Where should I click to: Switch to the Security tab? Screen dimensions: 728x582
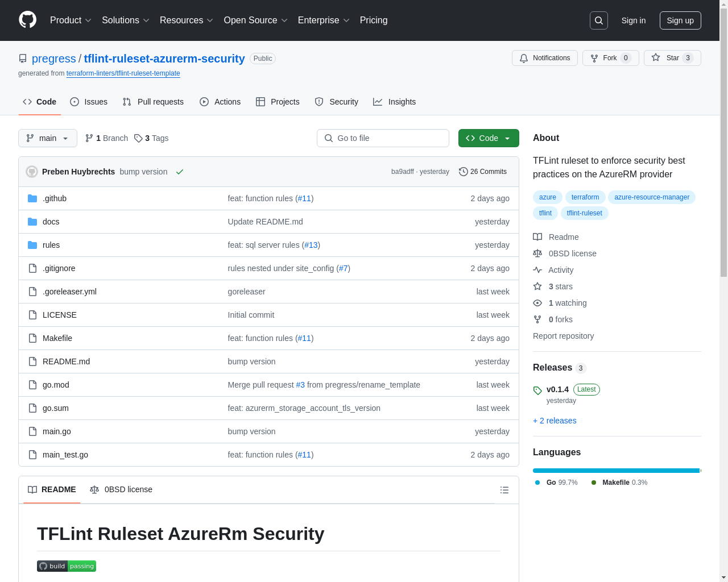[337, 102]
